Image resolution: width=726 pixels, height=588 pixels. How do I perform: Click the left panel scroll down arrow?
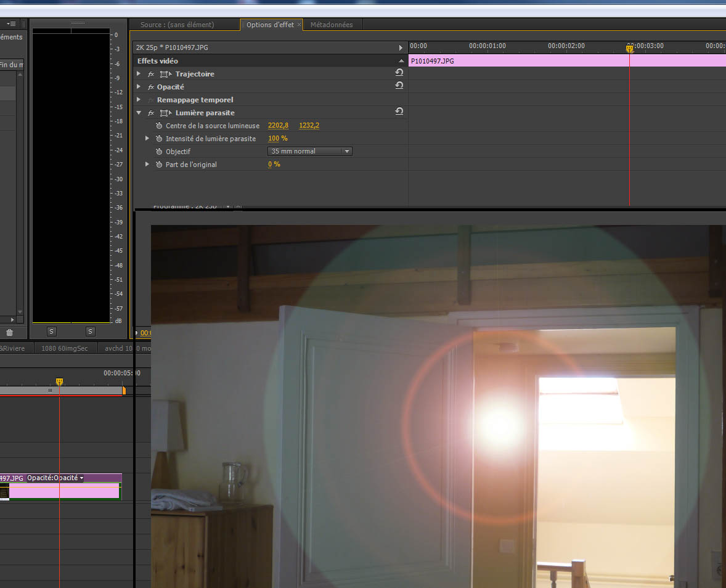click(20, 312)
